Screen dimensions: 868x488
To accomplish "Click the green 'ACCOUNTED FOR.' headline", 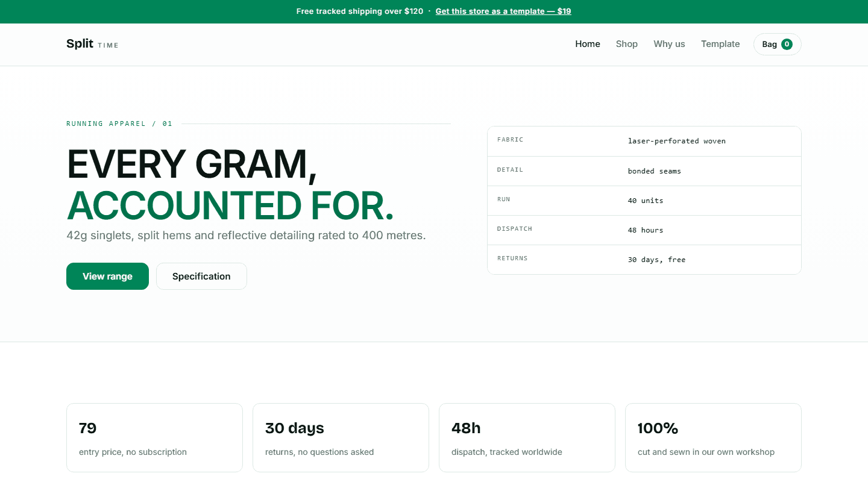I will [x=230, y=205].
